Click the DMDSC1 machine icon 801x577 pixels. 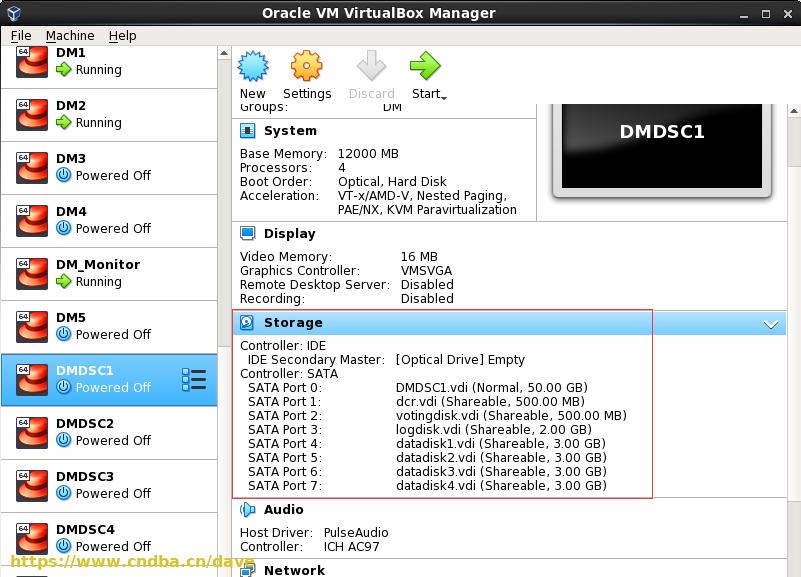32,380
